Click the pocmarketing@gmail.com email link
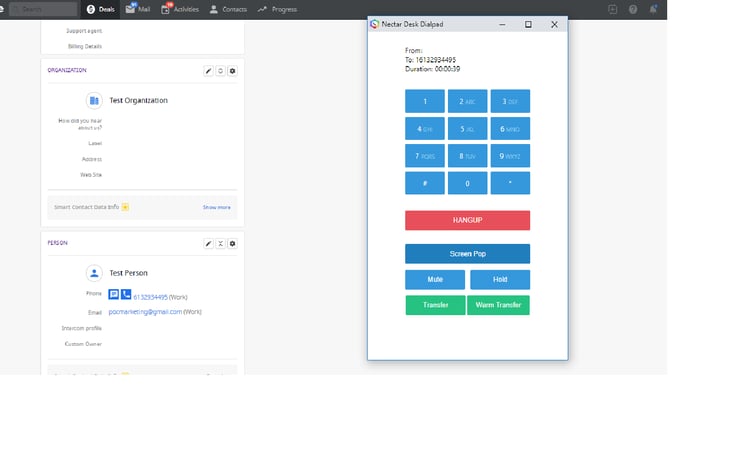The width and height of the screenshot is (750, 468). (145, 312)
